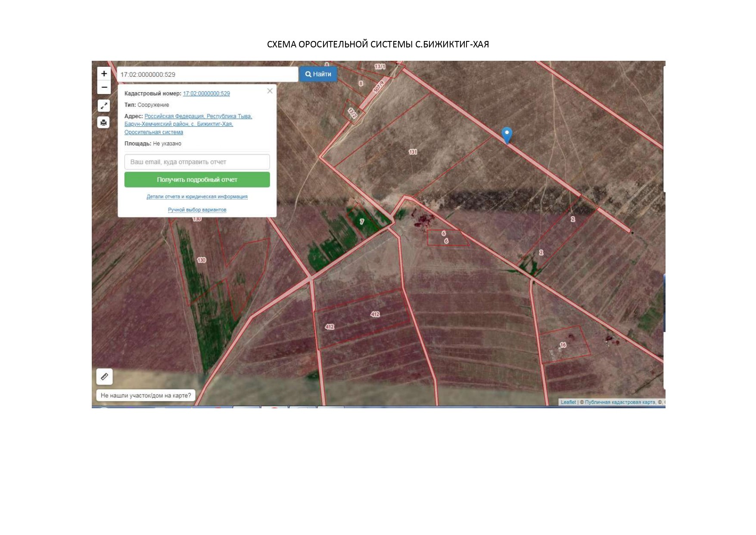Click the blue location marker pin
This screenshot has width=756, height=535.
507,134
